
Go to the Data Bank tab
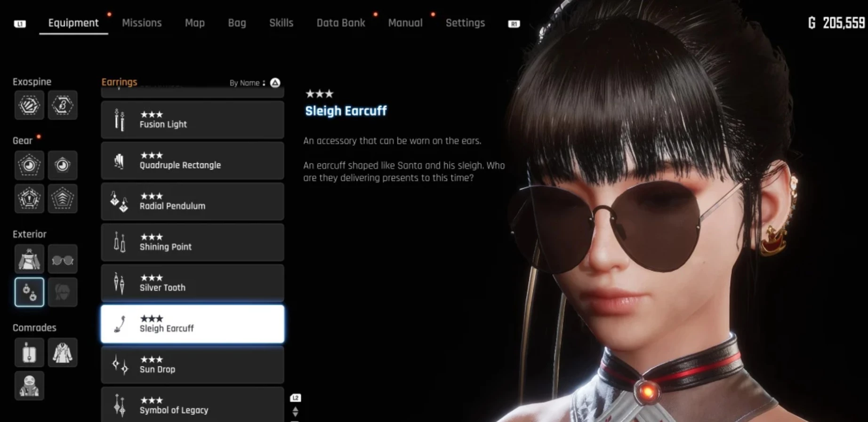(341, 23)
